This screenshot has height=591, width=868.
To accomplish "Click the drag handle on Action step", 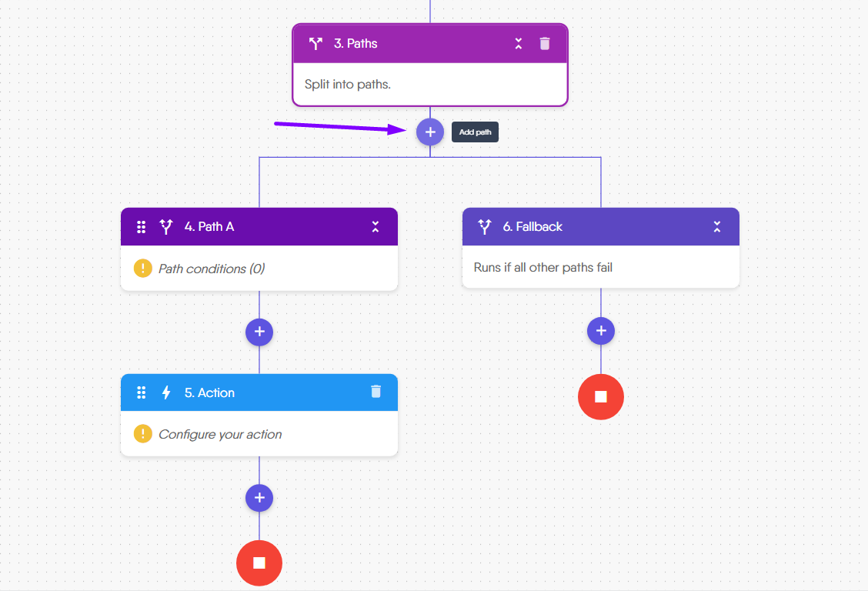I will [x=142, y=392].
